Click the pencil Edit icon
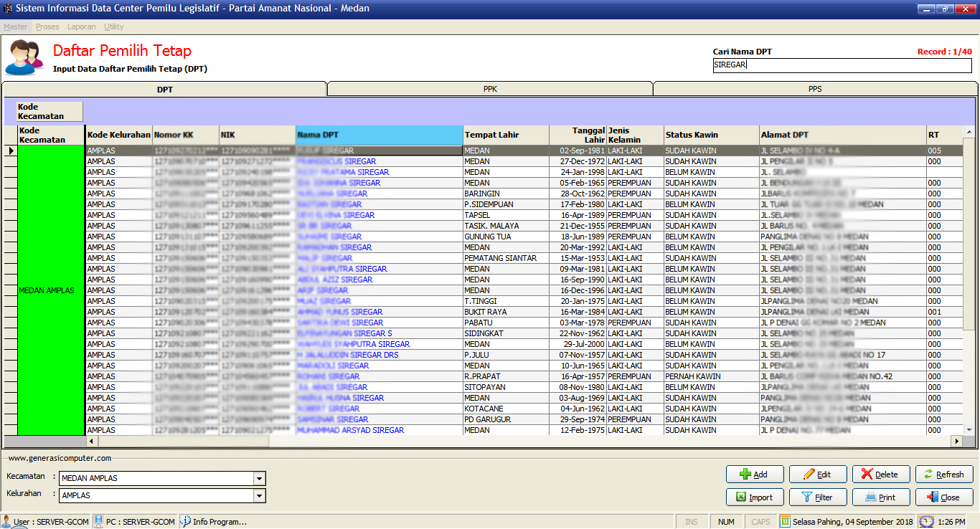This screenshot has width=980, height=529. click(x=809, y=475)
